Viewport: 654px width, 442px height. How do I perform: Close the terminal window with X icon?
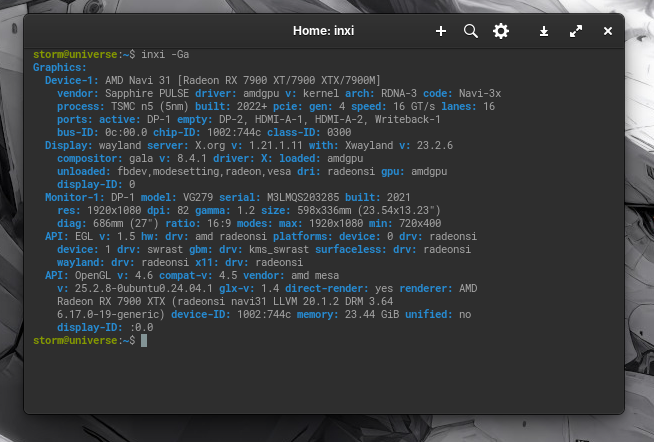[x=607, y=31]
